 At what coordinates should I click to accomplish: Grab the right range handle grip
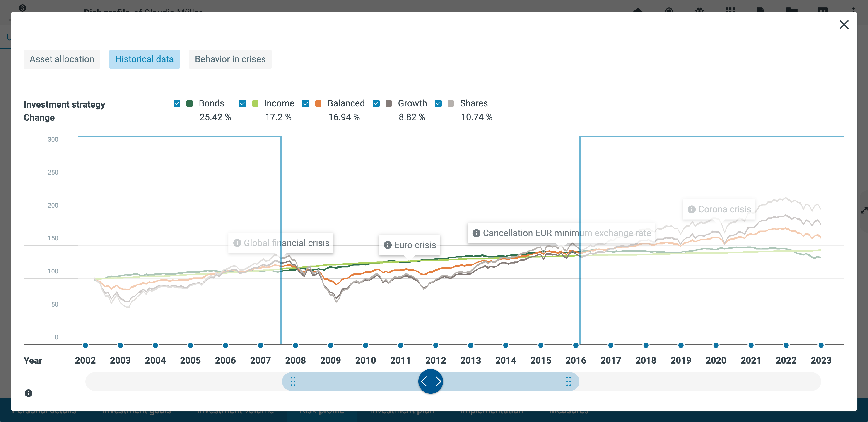(x=569, y=381)
